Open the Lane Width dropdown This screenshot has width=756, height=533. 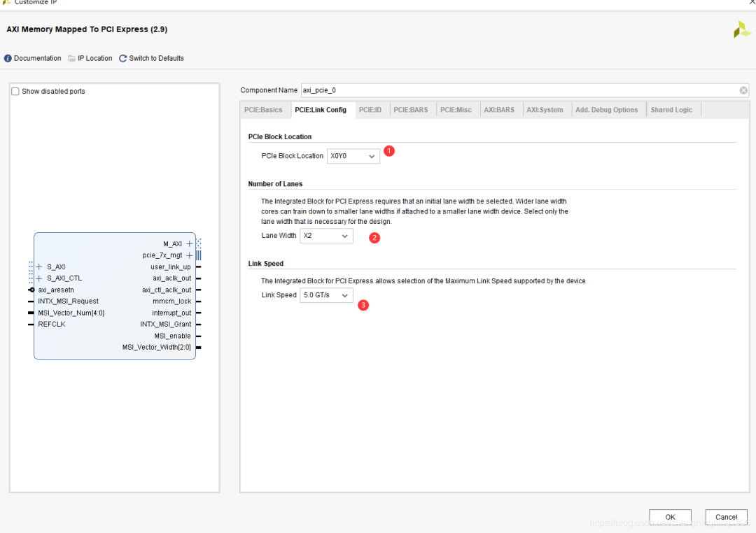coord(326,236)
